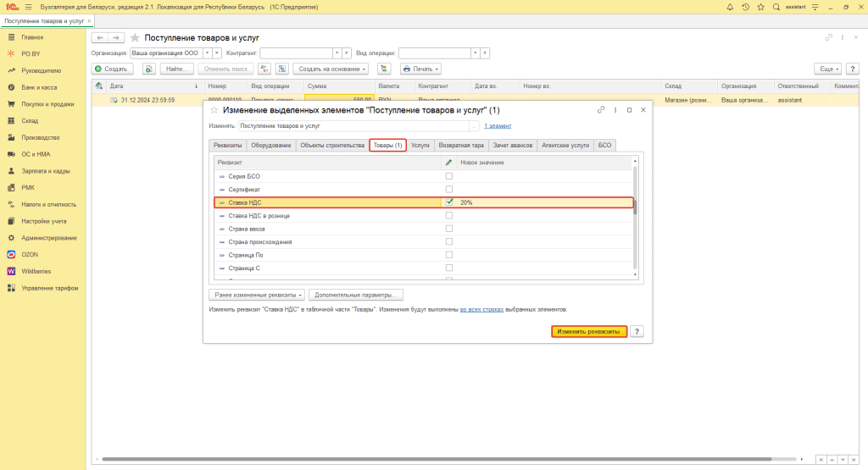The width and height of the screenshot is (868, 470).
Task: Open the notifications bell icon
Action: tap(731, 7)
